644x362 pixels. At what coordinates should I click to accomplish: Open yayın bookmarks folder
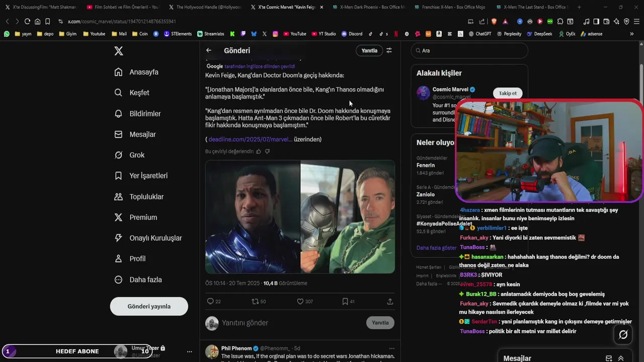coord(23,34)
